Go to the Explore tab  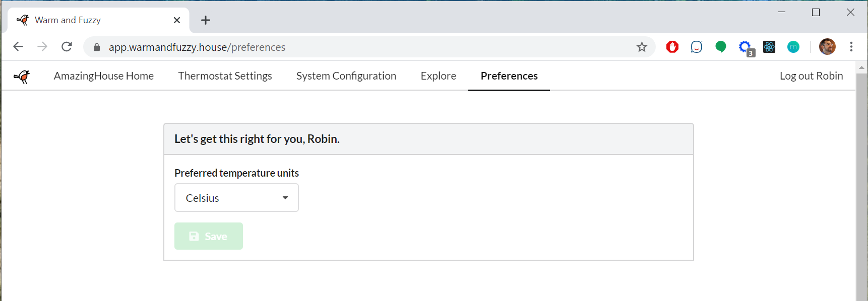click(x=438, y=76)
